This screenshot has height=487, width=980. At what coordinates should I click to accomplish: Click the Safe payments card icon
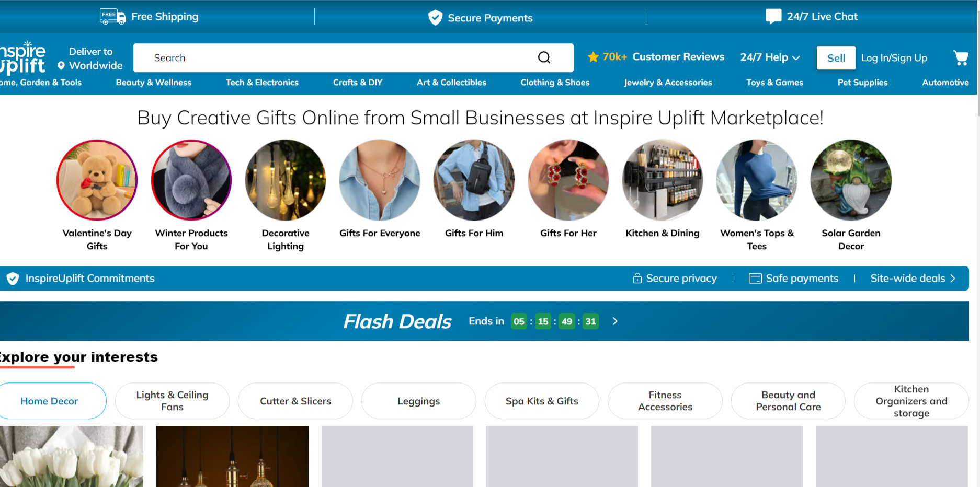[755, 279]
